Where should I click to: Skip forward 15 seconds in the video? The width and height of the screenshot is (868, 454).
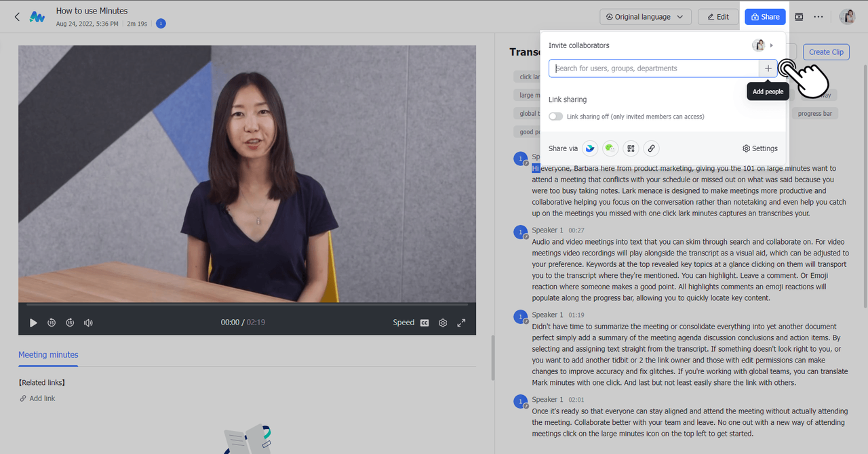tap(70, 323)
